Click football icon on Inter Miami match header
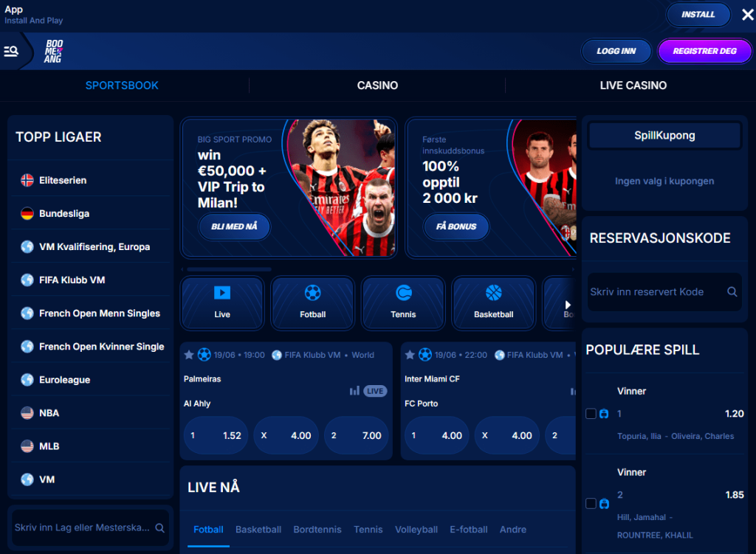 tap(425, 355)
